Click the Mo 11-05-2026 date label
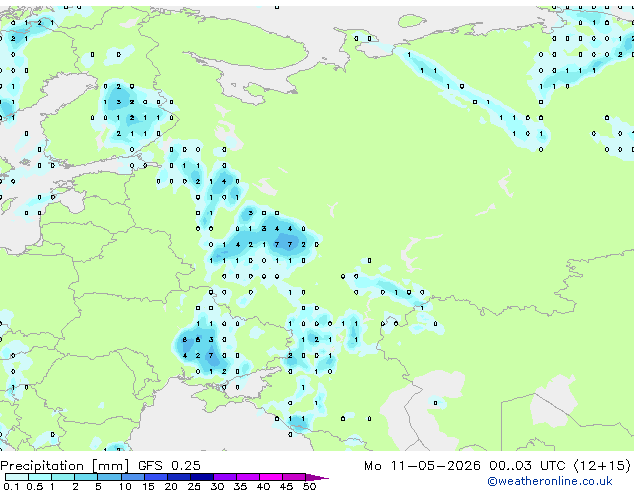The image size is (634, 490). (423, 466)
